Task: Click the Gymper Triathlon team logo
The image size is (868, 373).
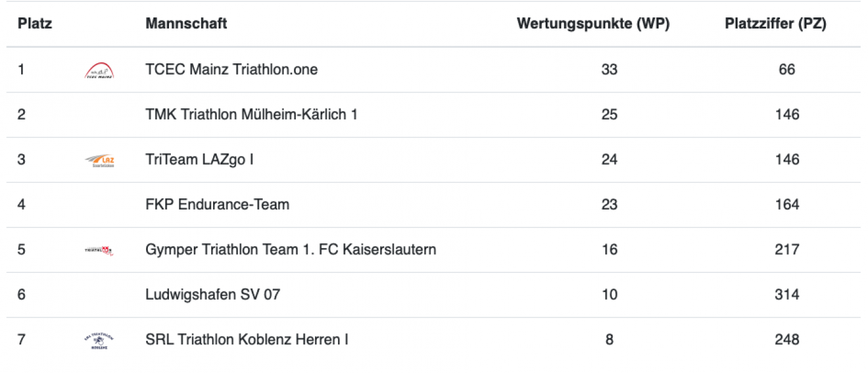Action: click(99, 250)
